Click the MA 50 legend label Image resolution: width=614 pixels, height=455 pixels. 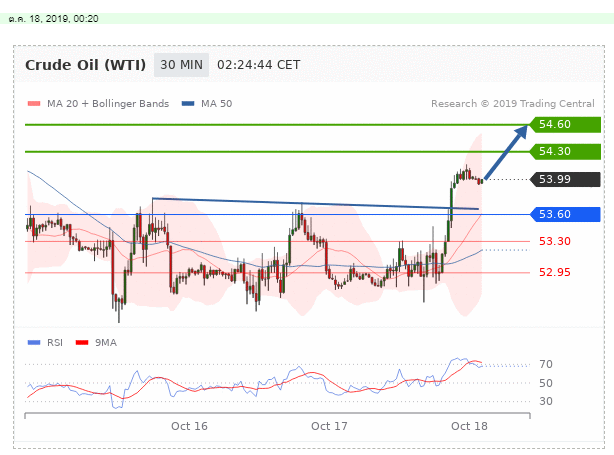(x=217, y=104)
